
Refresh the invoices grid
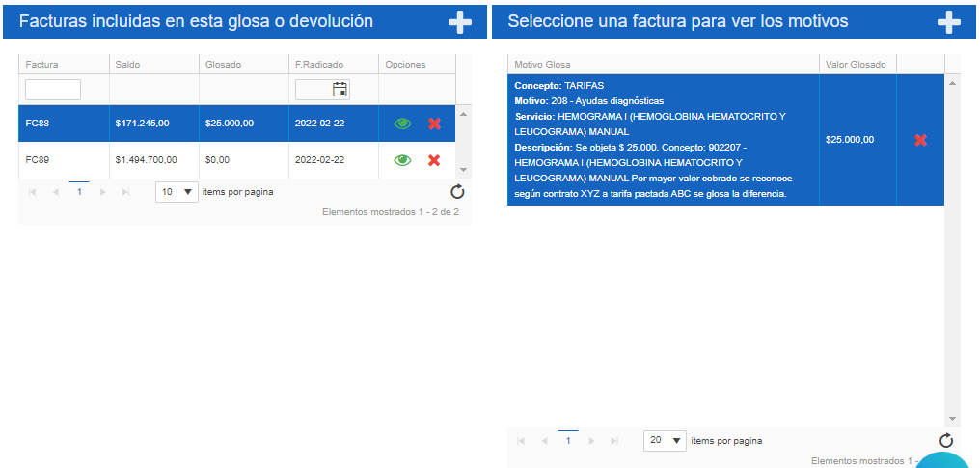(457, 192)
